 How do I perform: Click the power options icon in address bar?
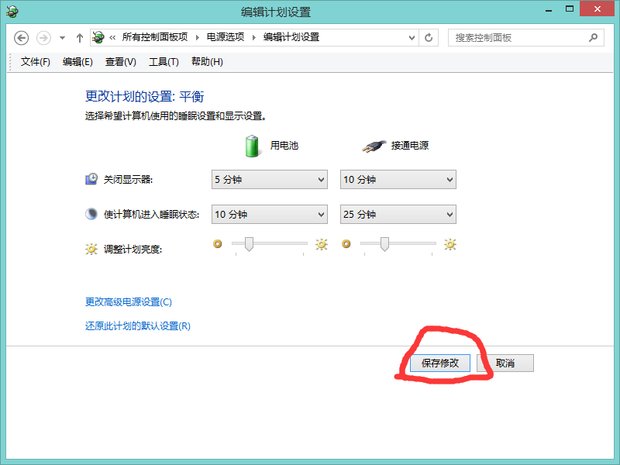[x=98, y=37]
